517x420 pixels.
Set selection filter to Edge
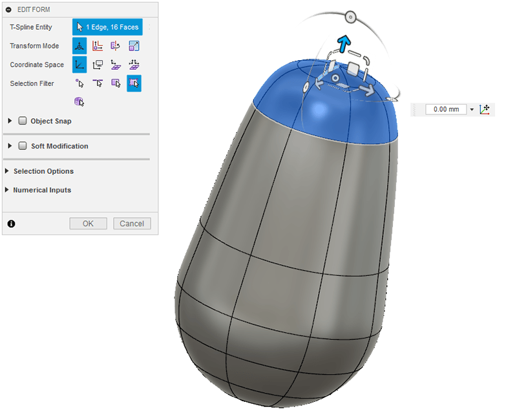point(98,83)
